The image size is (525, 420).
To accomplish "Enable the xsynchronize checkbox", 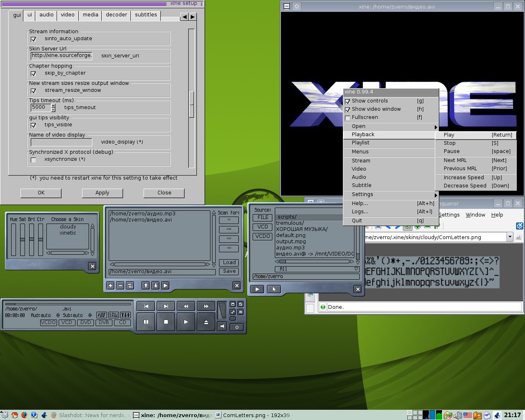I will click(33, 160).
